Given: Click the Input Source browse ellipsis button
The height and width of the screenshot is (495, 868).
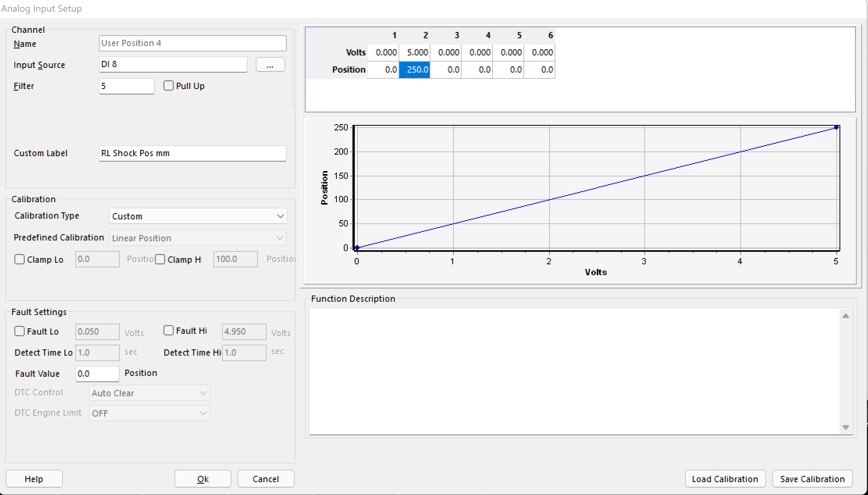Looking at the screenshot, I should coord(270,65).
